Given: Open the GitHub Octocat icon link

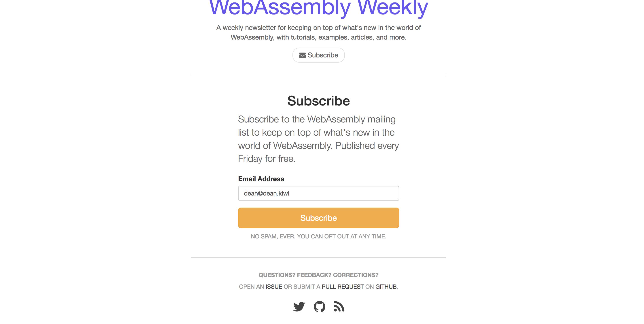Looking at the screenshot, I should click(x=320, y=307).
